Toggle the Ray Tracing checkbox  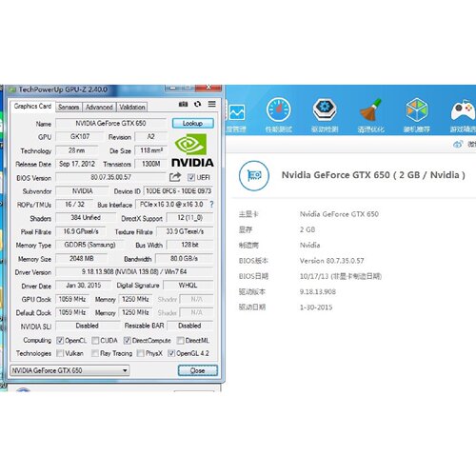click(95, 353)
